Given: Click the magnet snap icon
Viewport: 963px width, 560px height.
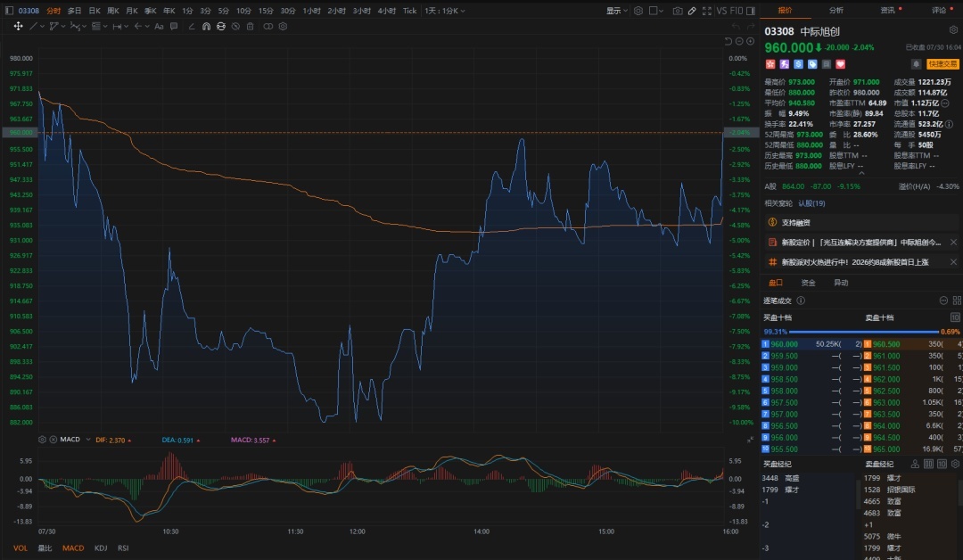Looking at the screenshot, I should pos(206,27).
